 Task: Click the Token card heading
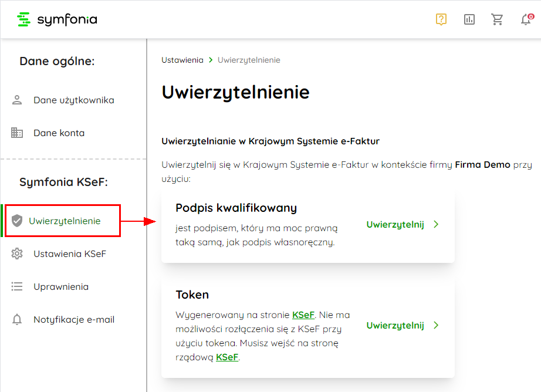coord(192,295)
